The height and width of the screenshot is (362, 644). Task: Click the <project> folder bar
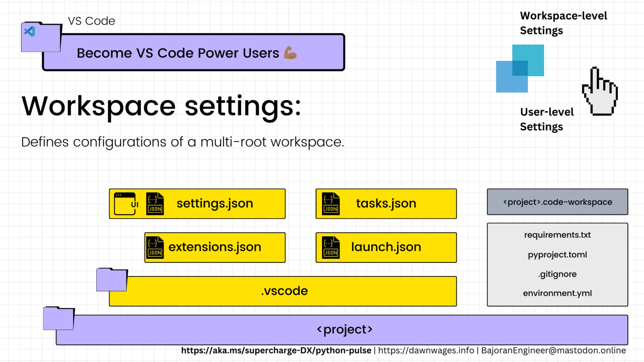click(342, 330)
